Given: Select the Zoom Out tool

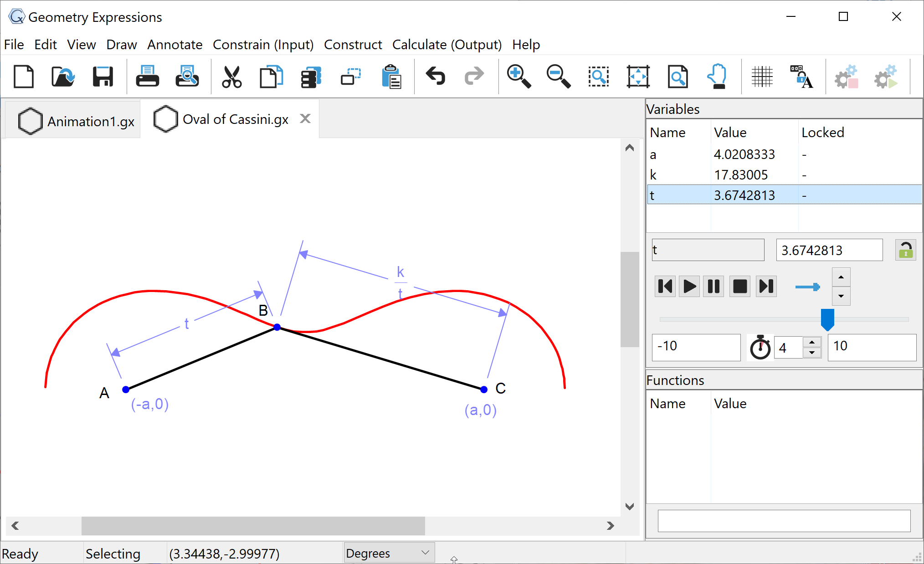Looking at the screenshot, I should pos(558,76).
